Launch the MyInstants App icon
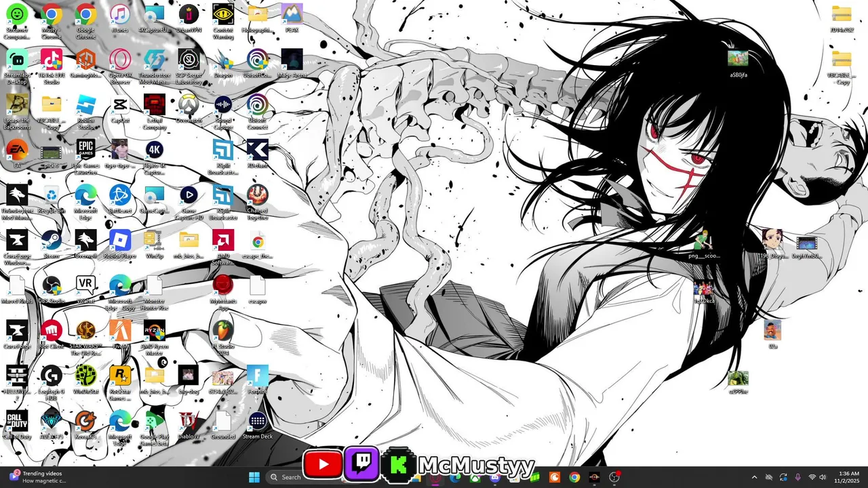This screenshot has width=868, height=488. (x=223, y=291)
